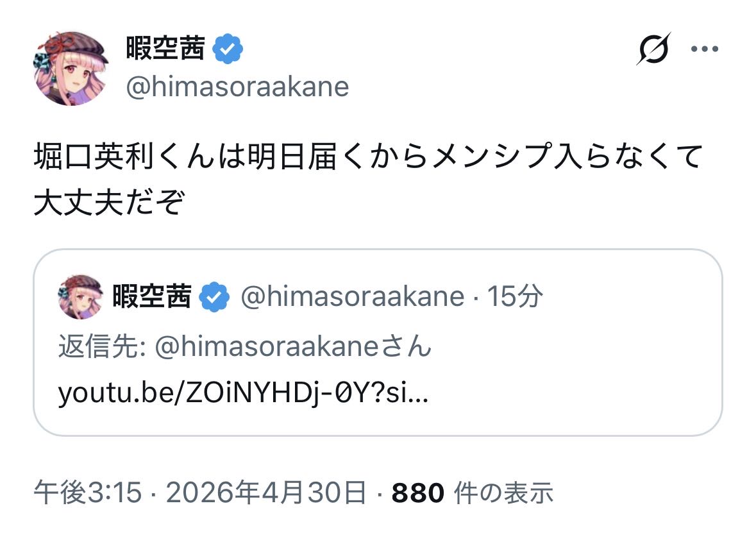Open author profile via top 暇空茜 name

pos(165,49)
